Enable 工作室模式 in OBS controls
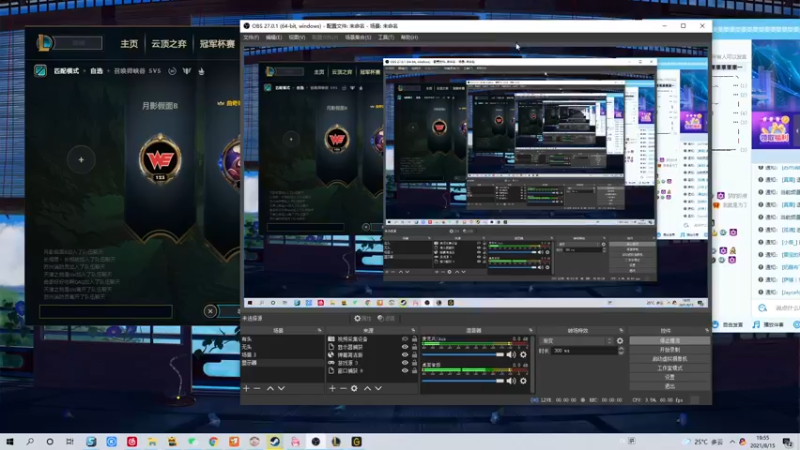 point(669,368)
